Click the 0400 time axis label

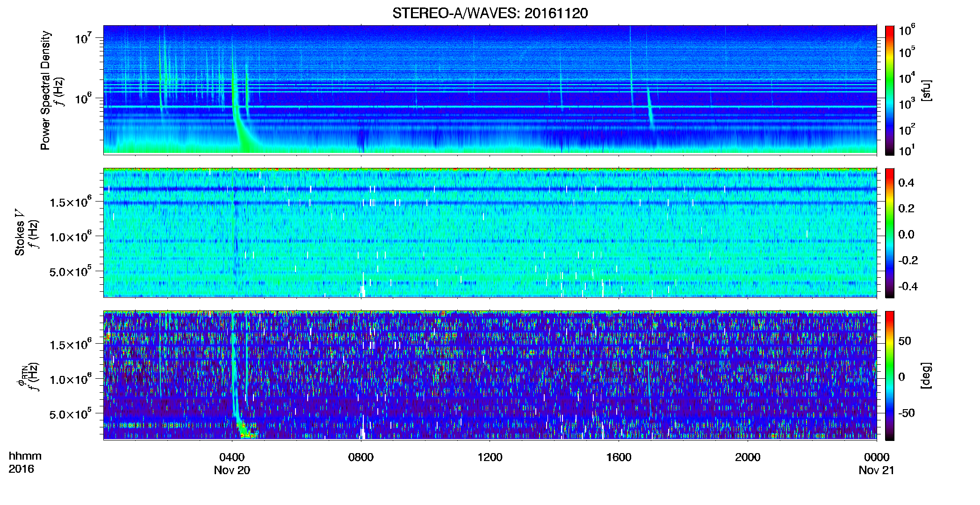point(232,457)
